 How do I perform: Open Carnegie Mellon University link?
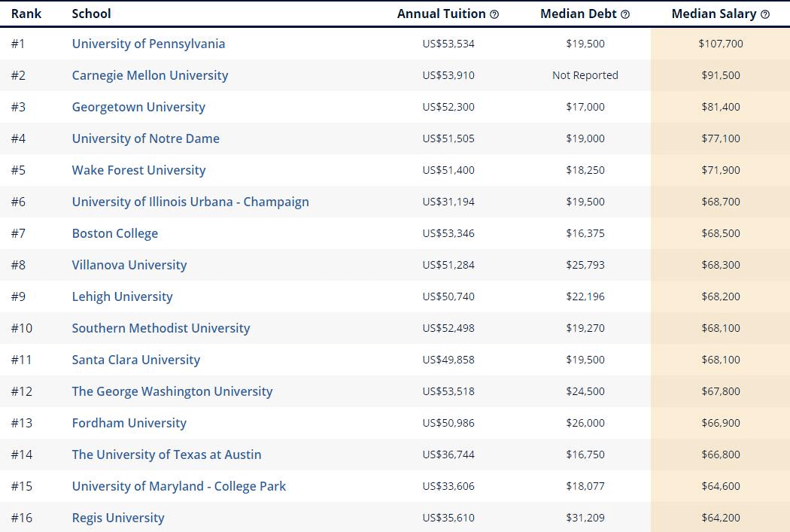[150, 75]
